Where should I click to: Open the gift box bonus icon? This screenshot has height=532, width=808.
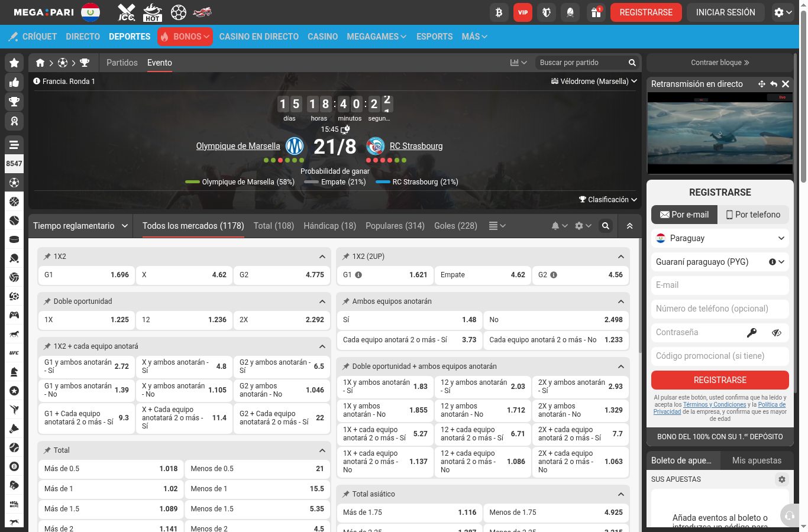pos(596,12)
